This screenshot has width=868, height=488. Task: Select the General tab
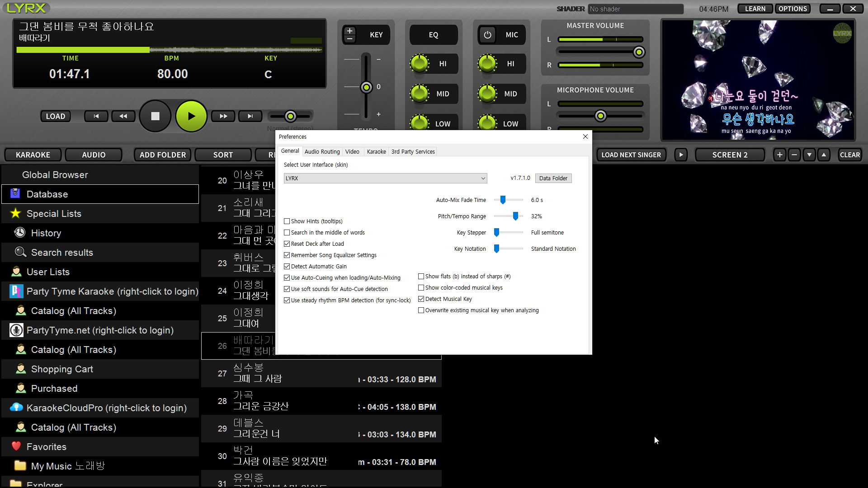click(290, 151)
